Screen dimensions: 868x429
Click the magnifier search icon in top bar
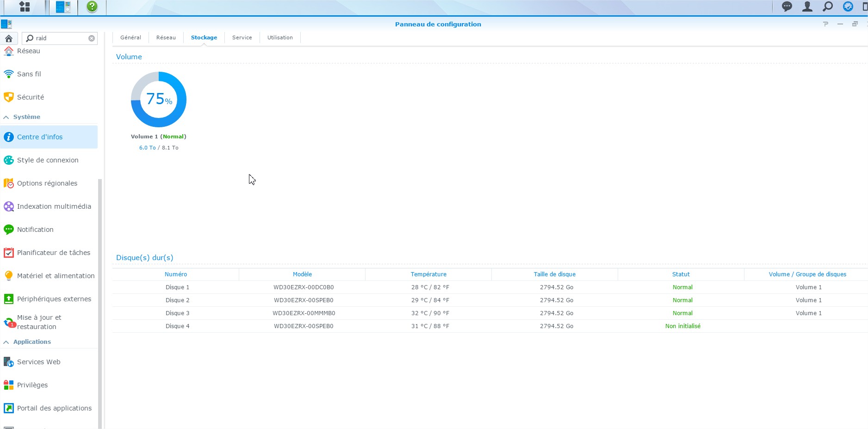coord(827,6)
